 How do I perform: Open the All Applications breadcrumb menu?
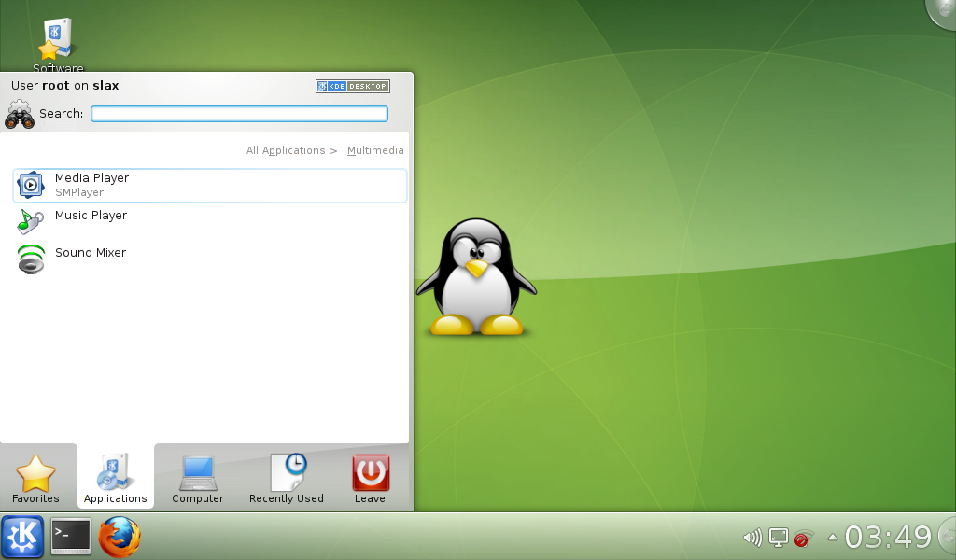click(285, 150)
